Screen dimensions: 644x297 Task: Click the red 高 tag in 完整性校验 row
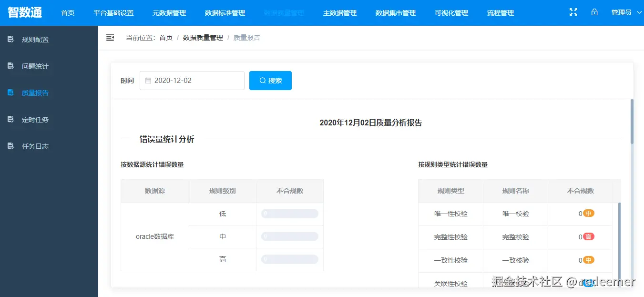[589, 237]
